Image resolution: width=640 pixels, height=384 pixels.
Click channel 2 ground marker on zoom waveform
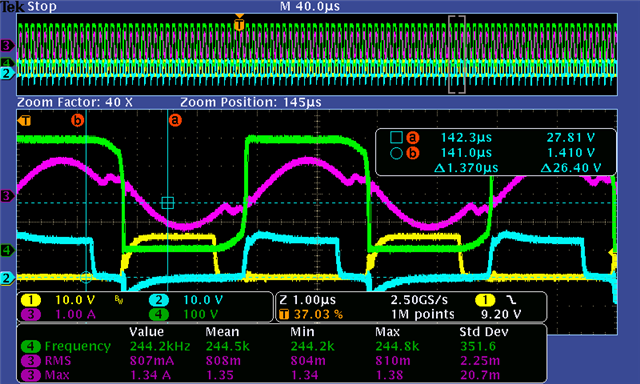tap(7, 279)
